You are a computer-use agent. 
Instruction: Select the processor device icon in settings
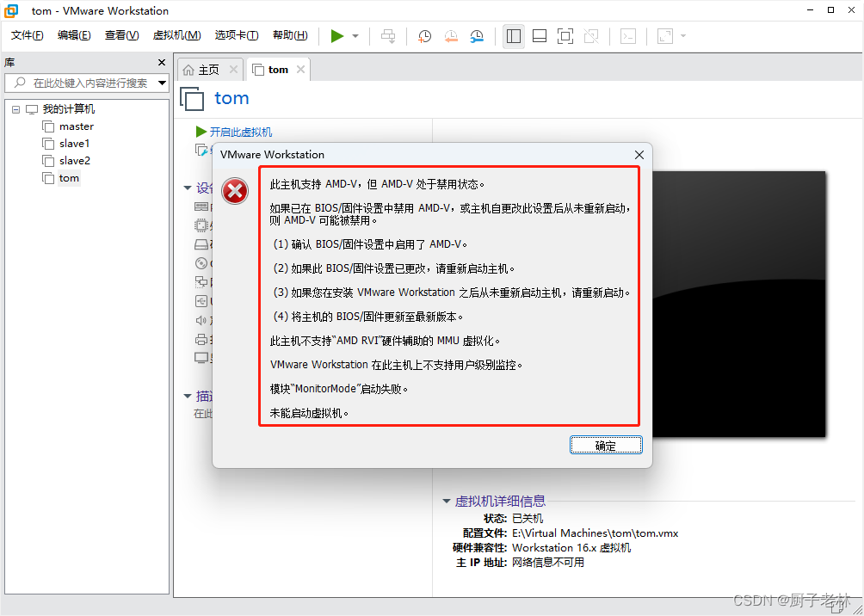pos(201,225)
